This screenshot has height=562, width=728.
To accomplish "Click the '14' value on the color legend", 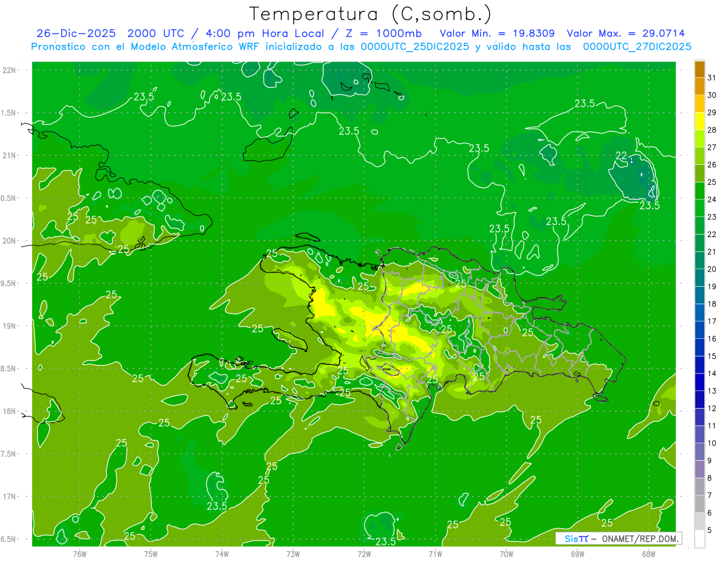I will click(712, 373).
